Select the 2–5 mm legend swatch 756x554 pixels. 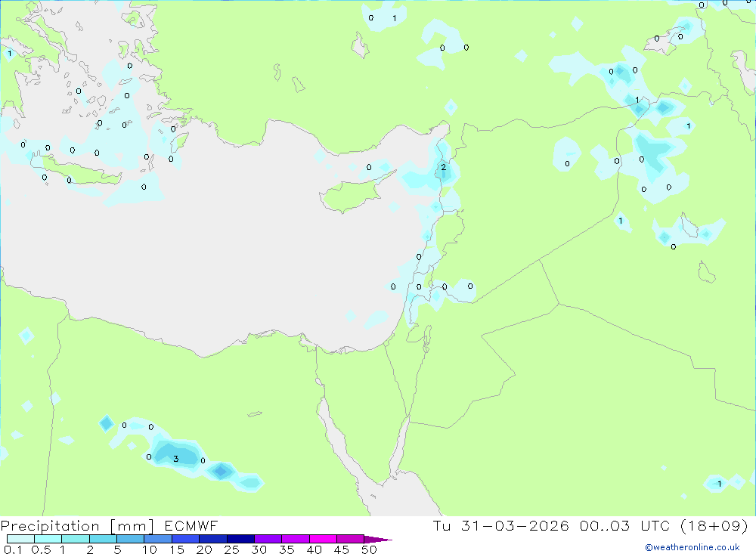coord(103,539)
